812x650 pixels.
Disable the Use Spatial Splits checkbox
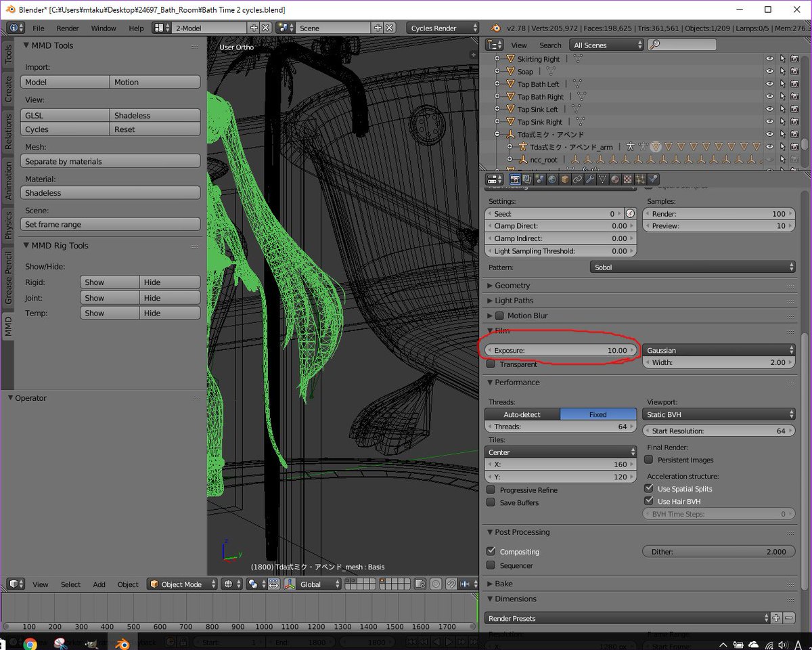coord(648,488)
